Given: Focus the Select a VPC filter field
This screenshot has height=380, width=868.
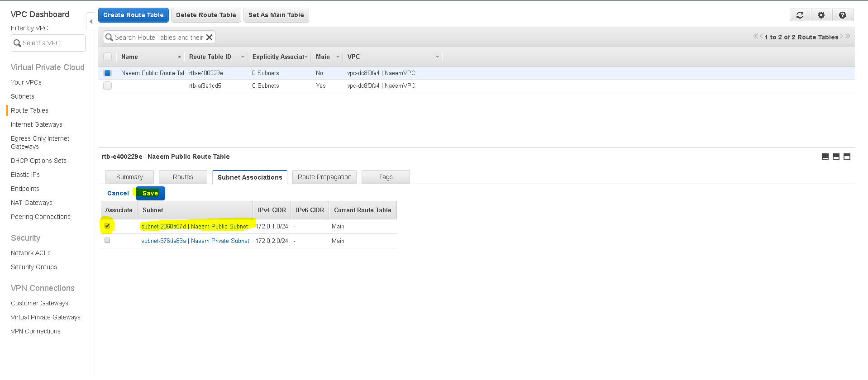Looking at the screenshot, I should 48,43.
